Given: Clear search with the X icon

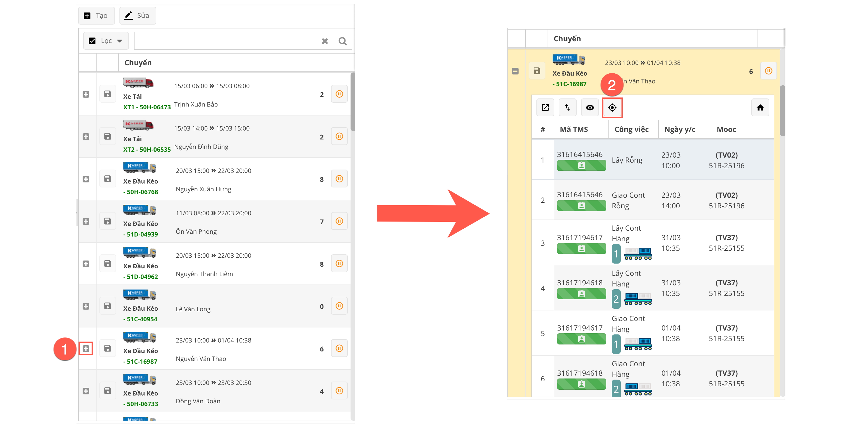Looking at the screenshot, I should (325, 41).
